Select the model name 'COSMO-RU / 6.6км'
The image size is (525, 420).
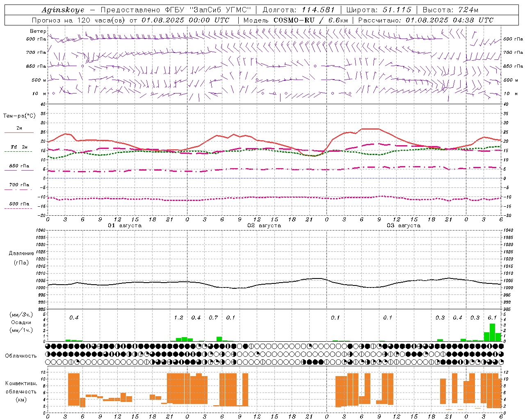pyautogui.click(x=310, y=20)
